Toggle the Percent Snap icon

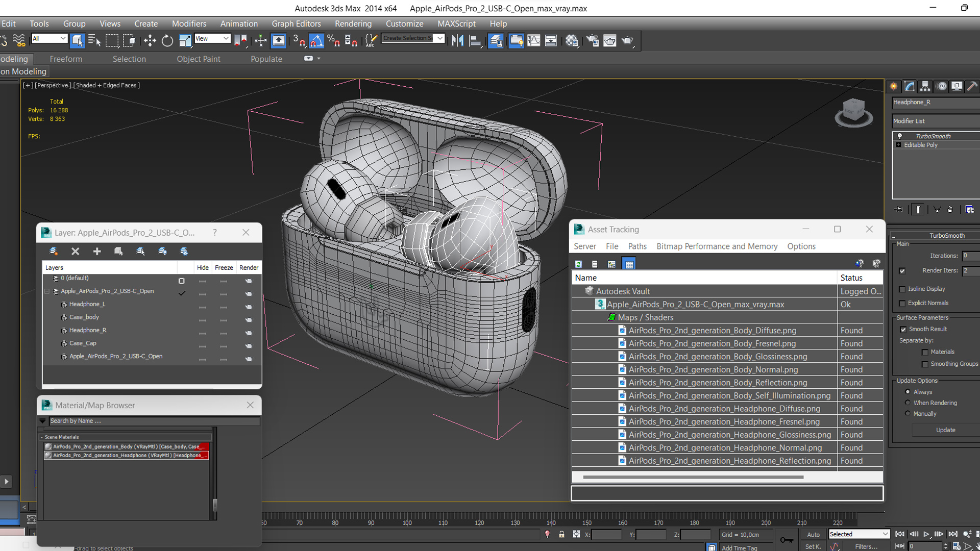pos(334,40)
